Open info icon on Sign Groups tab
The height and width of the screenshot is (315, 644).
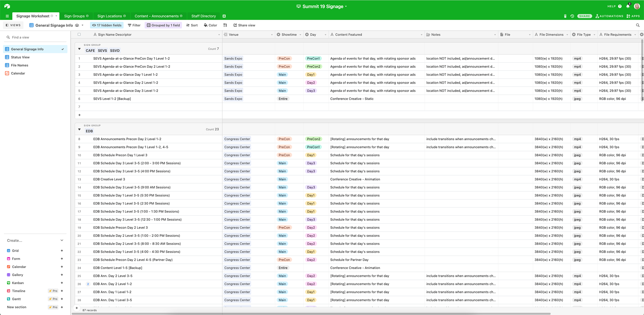87,16
